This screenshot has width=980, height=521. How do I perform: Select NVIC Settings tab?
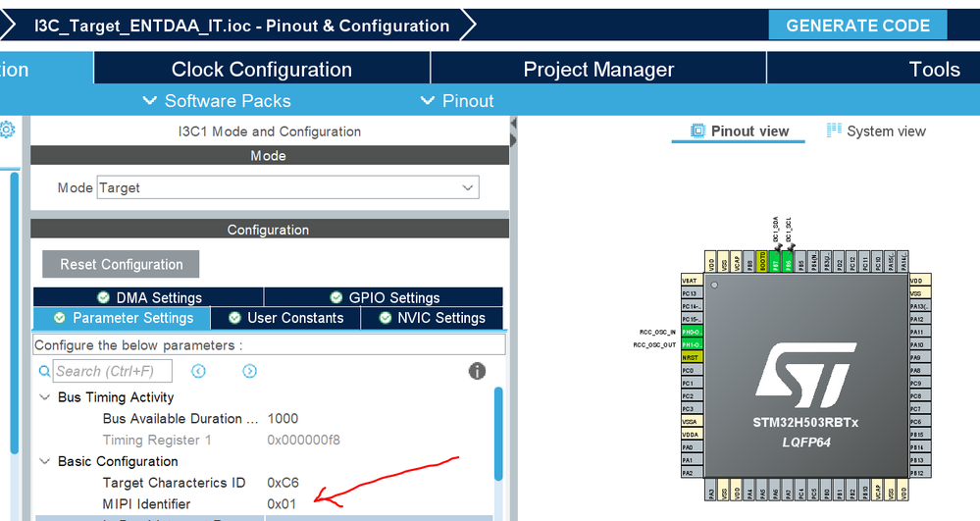432,318
